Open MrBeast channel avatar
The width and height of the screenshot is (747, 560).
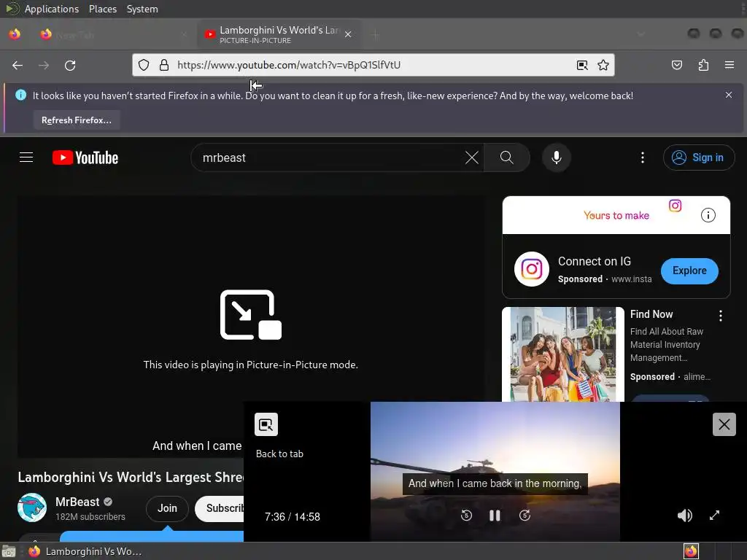pyautogui.click(x=32, y=507)
